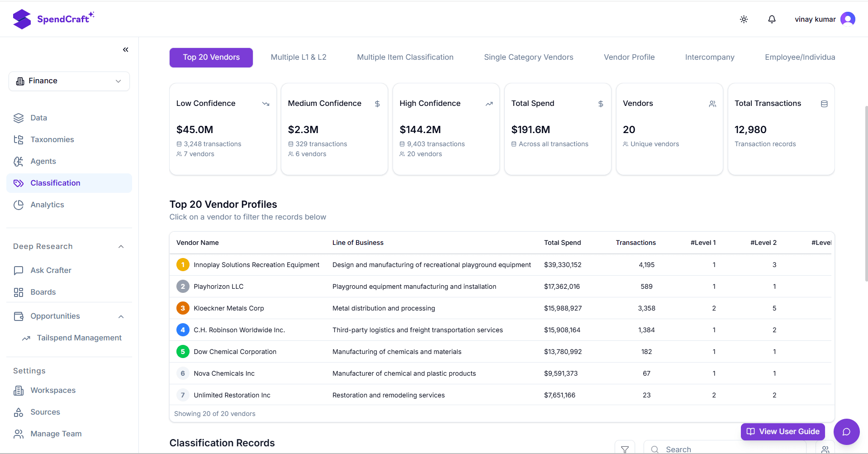Image resolution: width=868 pixels, height=454 pixels.
Task: Select the Kloeckner Metals Corp vendor row
Action: 229,308
